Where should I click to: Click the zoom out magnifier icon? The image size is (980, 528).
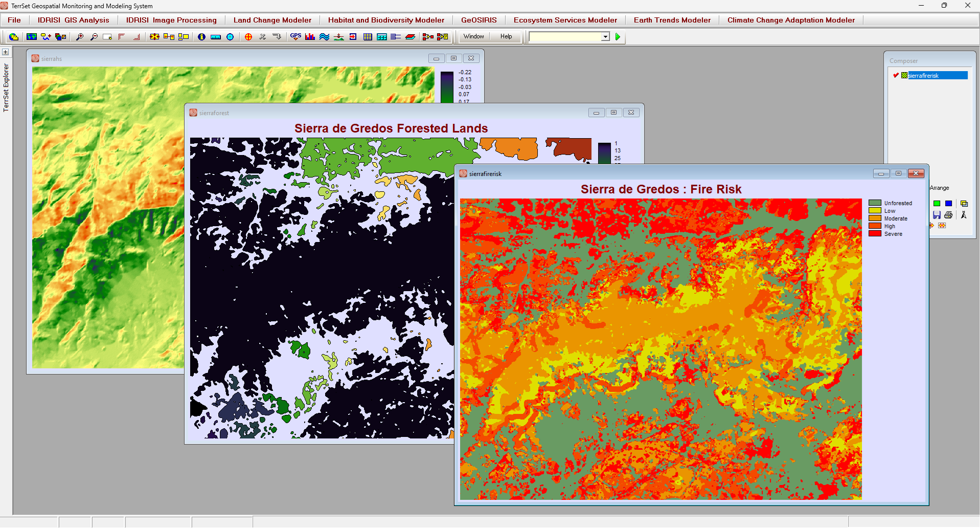point(94,37)
